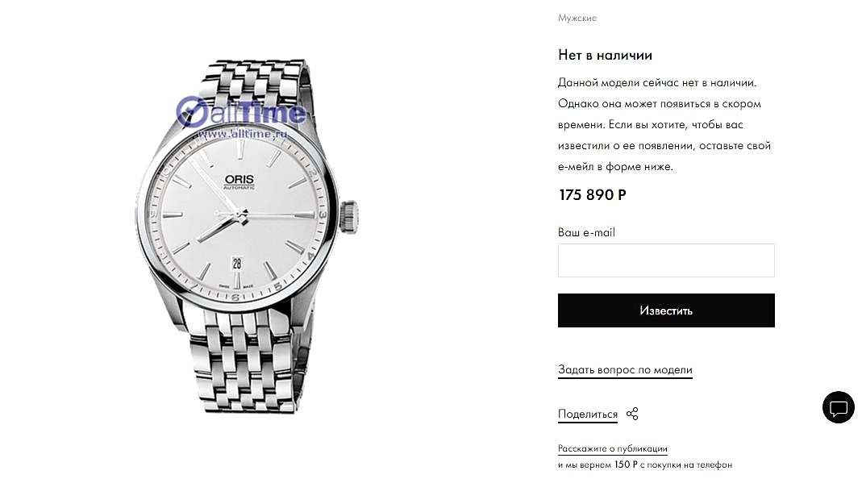The height and width of the screenshot is (504, 862).
Task: Click the Известить notify button
Action: [666, 310]
